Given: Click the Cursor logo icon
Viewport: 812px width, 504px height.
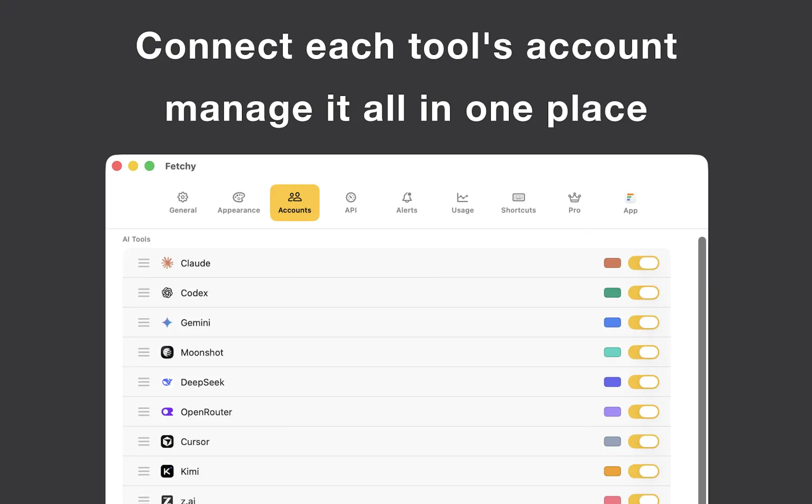Looking at the screenshot, I should click(x=167, y=441).
